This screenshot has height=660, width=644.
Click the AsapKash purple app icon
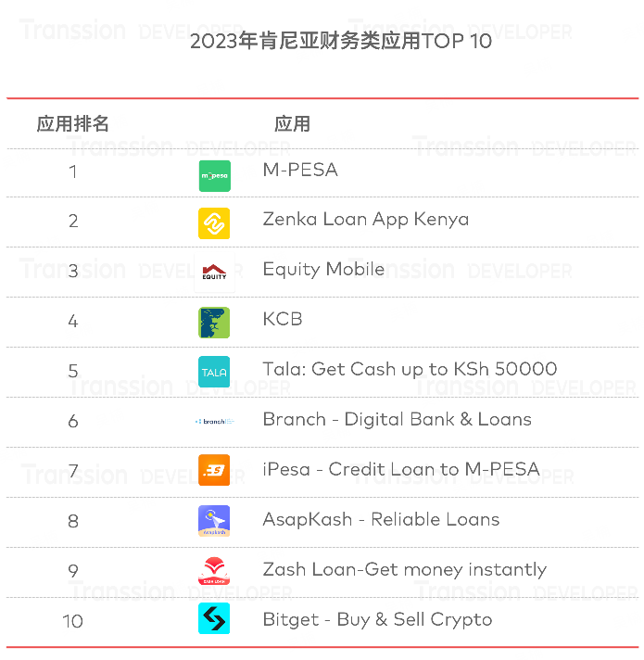tap(214, 520)
